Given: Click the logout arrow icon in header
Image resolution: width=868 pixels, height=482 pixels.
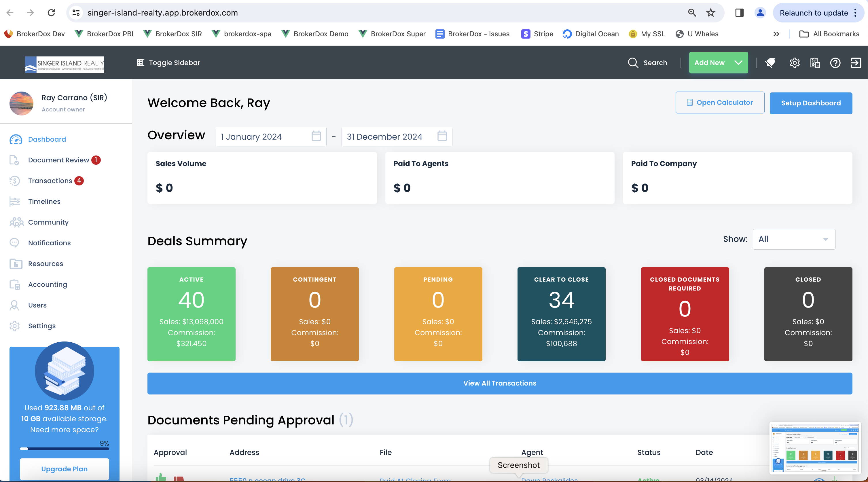Looking at the screenshot, I should click(x=856, y=63).
